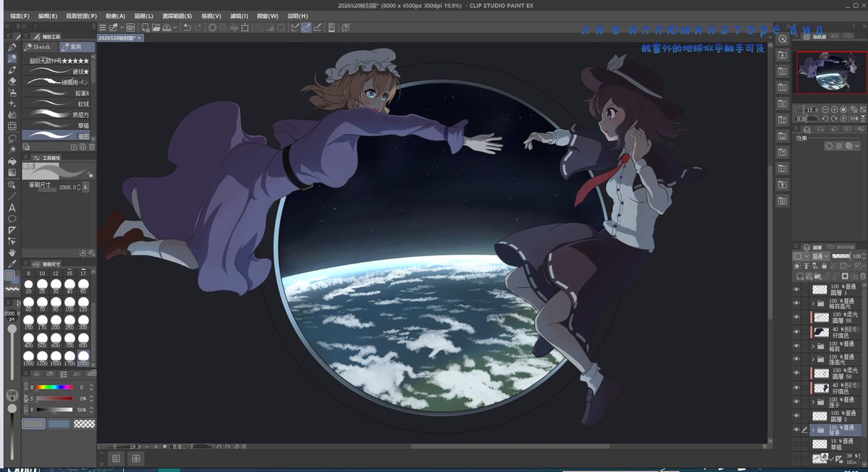Screen dimensions: 868x472
Task: Expand the 梅莉 layer folder
Action: [813, 346]
